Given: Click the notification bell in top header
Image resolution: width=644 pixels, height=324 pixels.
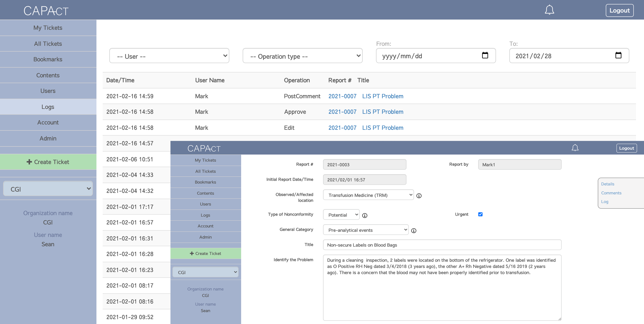Looking at the screenshot, I should (x=549, y=10).
